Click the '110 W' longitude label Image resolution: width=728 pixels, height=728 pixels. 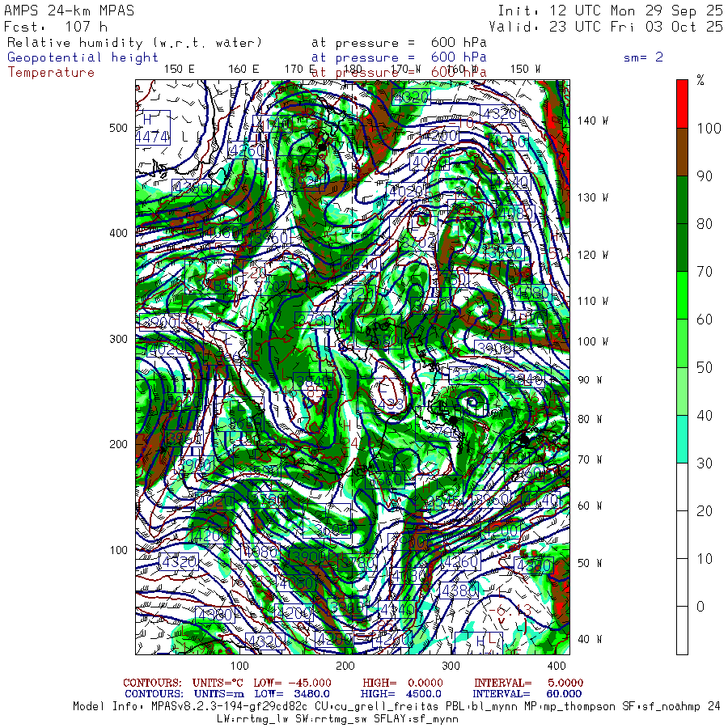[x=593, y=302]
